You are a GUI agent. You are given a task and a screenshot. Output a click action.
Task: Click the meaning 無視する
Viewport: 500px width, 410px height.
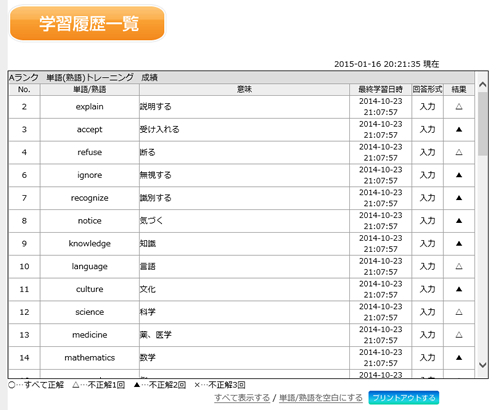point(156,175)
